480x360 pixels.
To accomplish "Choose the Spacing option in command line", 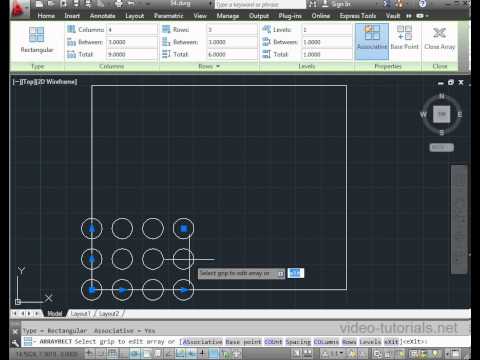I will [x=298, y=342].
